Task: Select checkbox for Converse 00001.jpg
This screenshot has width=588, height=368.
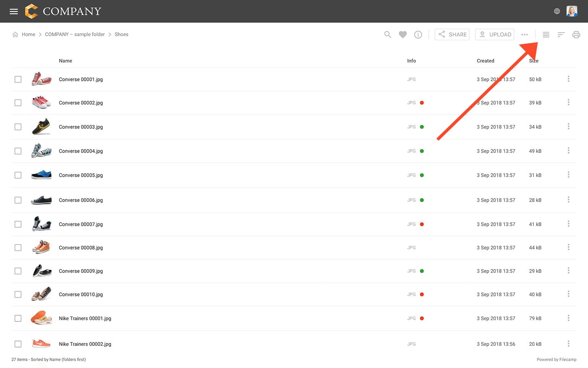Action: pyautogui.click(x=18, y=79)
